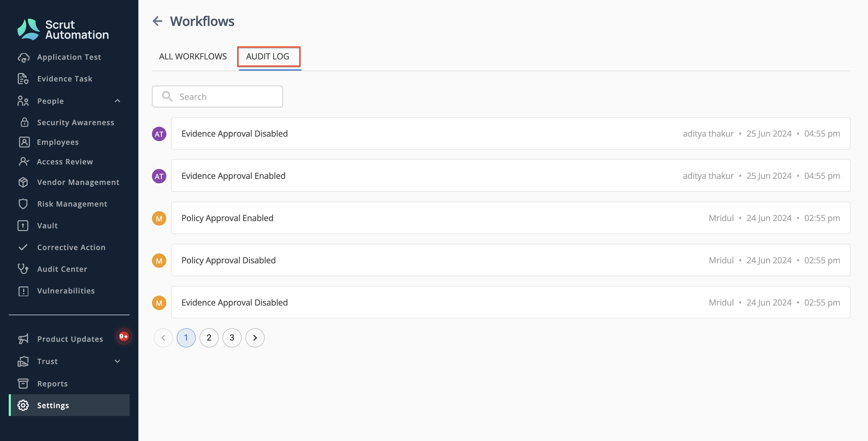Navigate to Vendor Management

point(69,182)
